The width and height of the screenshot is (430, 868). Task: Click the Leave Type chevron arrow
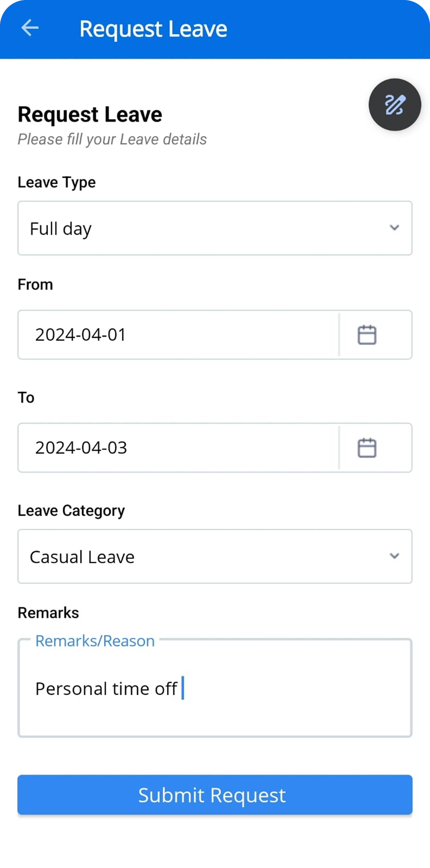pyautogui.click(x=394, y=228)
